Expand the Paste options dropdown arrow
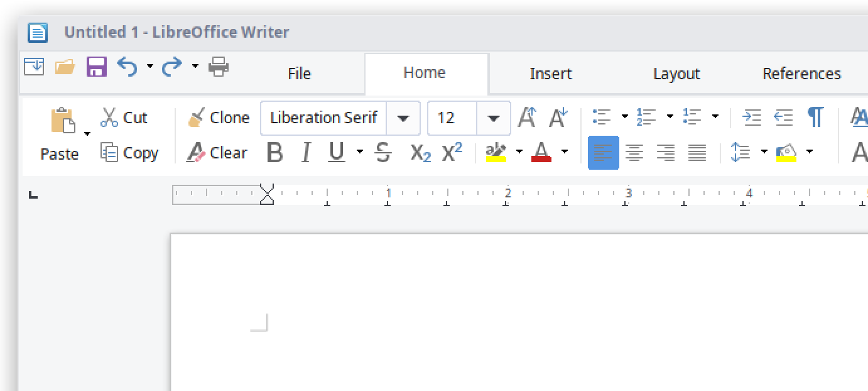 (87, 134)
